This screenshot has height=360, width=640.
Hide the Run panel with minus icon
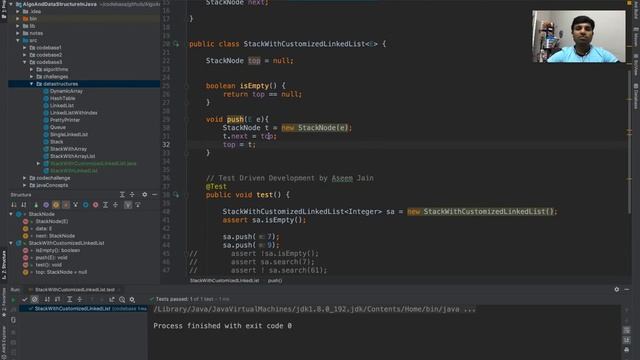click(x=627, y=289)
